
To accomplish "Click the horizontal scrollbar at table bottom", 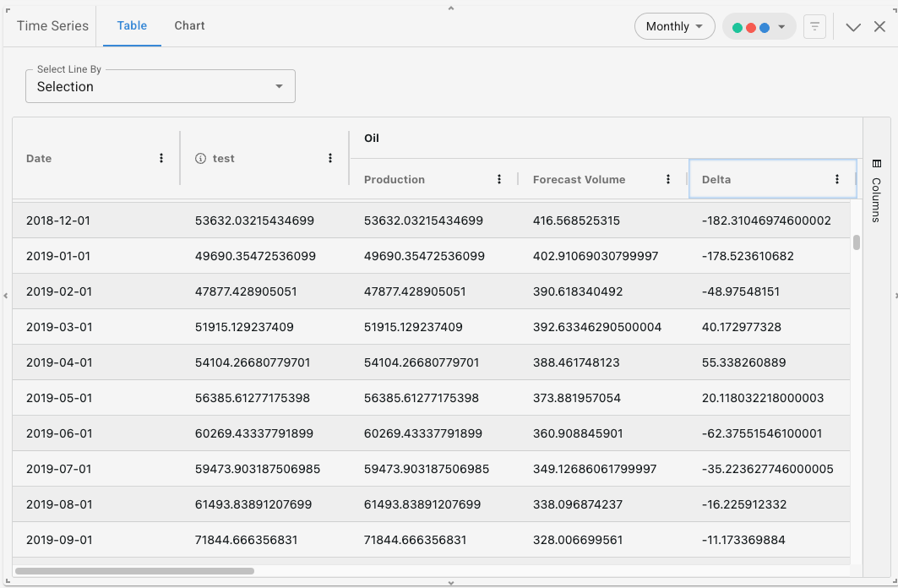I will click(135, 571).
